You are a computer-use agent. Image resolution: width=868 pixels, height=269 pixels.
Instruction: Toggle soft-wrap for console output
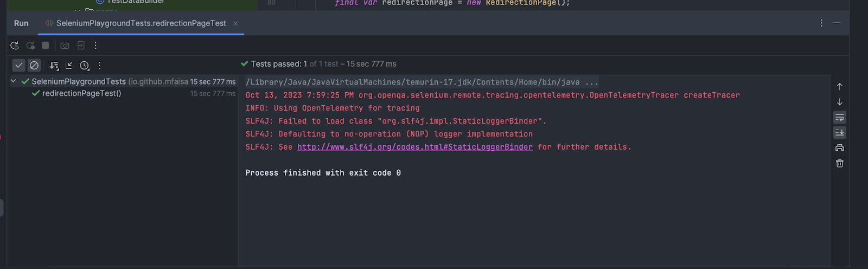[839, 118]
